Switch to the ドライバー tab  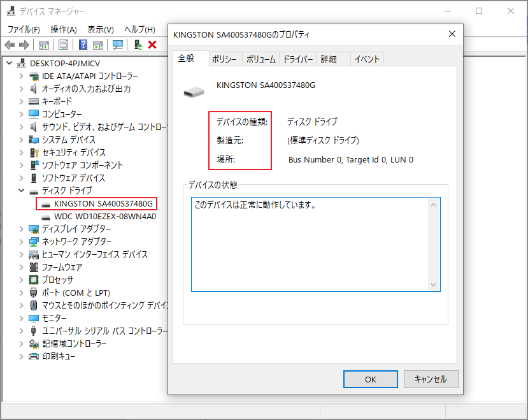click(x=297, y=59)
